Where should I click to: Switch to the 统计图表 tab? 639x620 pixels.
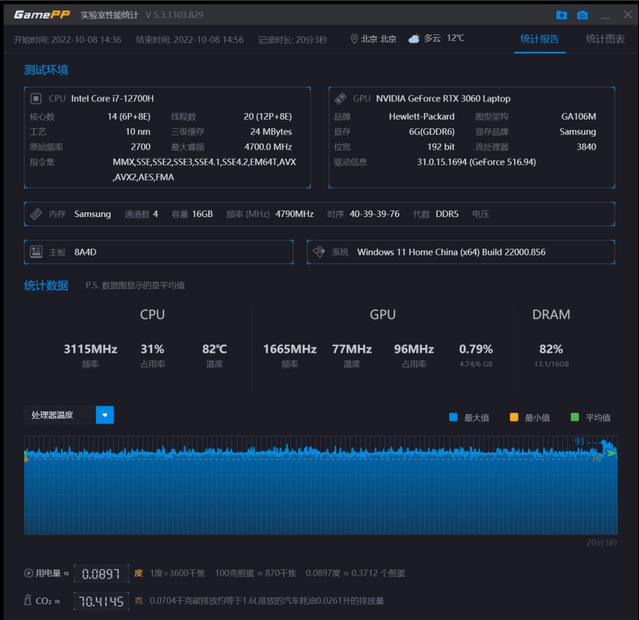605,39
